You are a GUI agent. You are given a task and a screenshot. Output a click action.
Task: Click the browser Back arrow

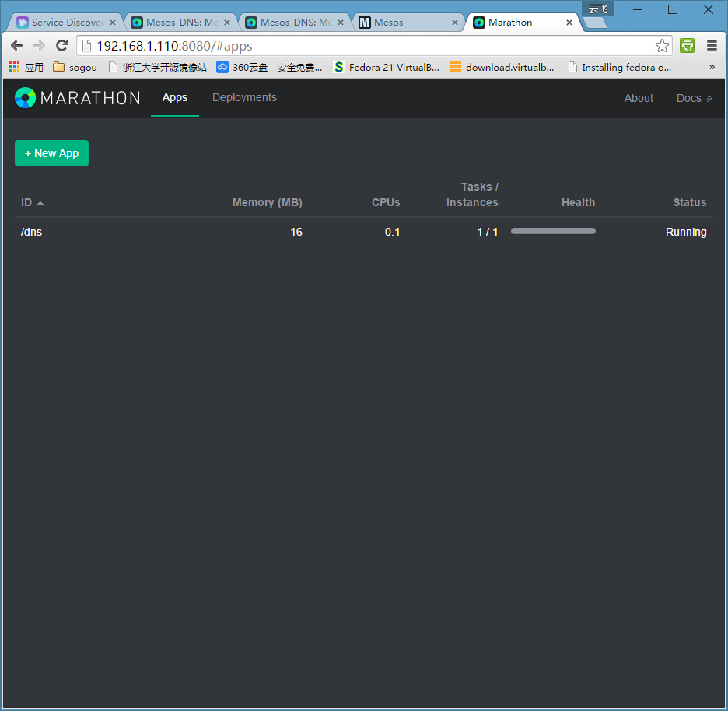pyautogui.click(x=16, y=46)
